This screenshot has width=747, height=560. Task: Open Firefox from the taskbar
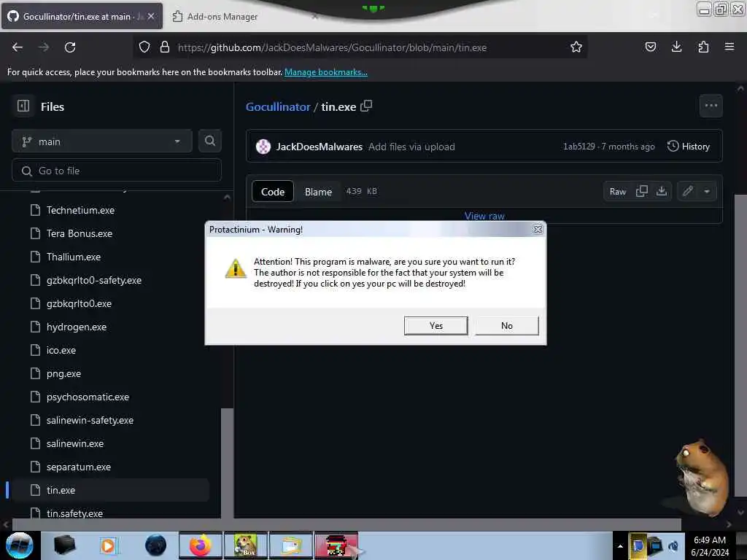click(x=201, y=545)
